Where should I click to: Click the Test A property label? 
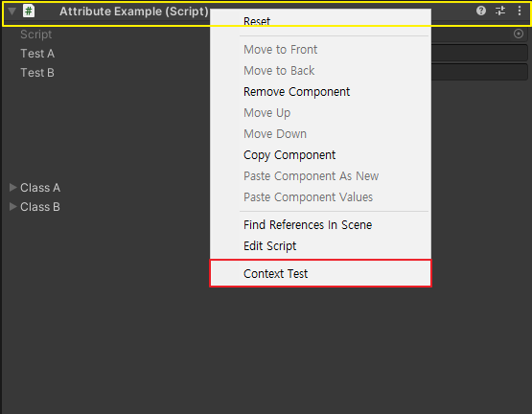pos(37,54)
